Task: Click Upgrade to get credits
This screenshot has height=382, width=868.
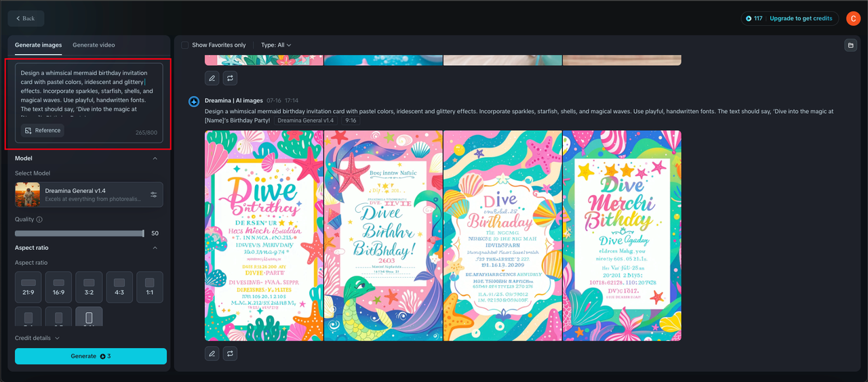Action: 801,18
